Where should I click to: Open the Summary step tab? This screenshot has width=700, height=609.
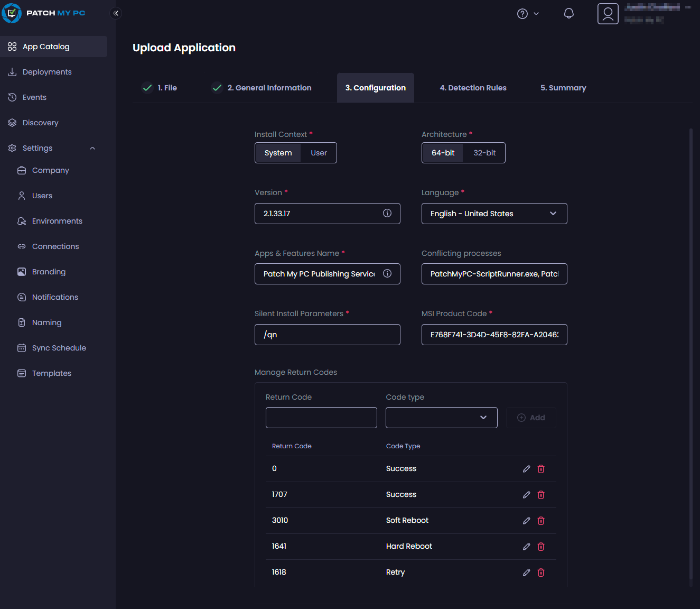click(x=563, y=88)
